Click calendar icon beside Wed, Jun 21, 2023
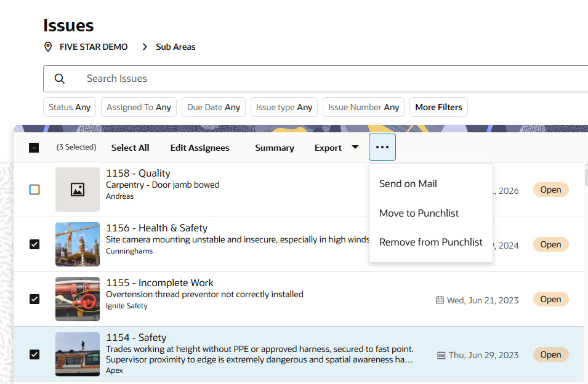 point(440,300)
